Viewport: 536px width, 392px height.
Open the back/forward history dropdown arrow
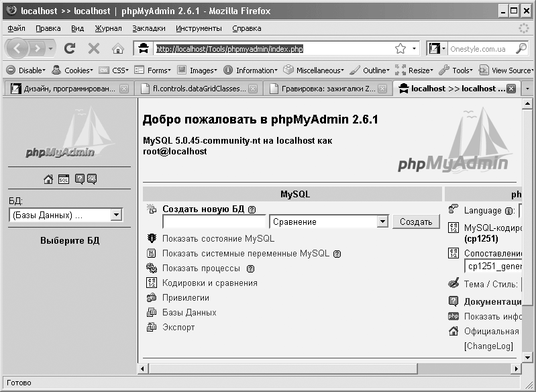[x=50, y=49]
